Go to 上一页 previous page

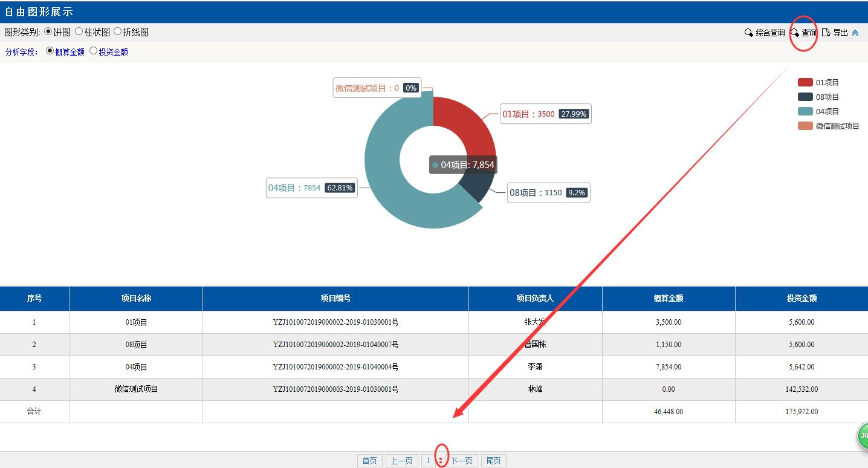click(401, 461)
